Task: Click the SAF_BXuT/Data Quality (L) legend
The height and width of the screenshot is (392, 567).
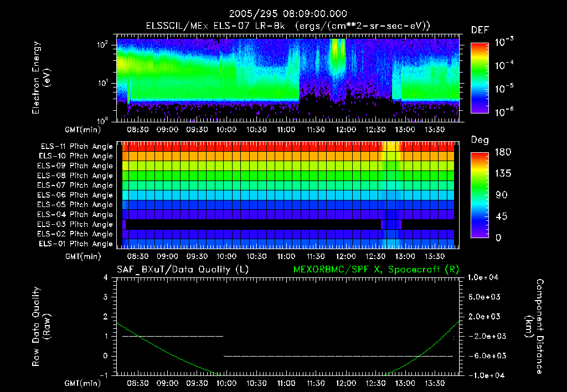Action: (x=183, y=270)
